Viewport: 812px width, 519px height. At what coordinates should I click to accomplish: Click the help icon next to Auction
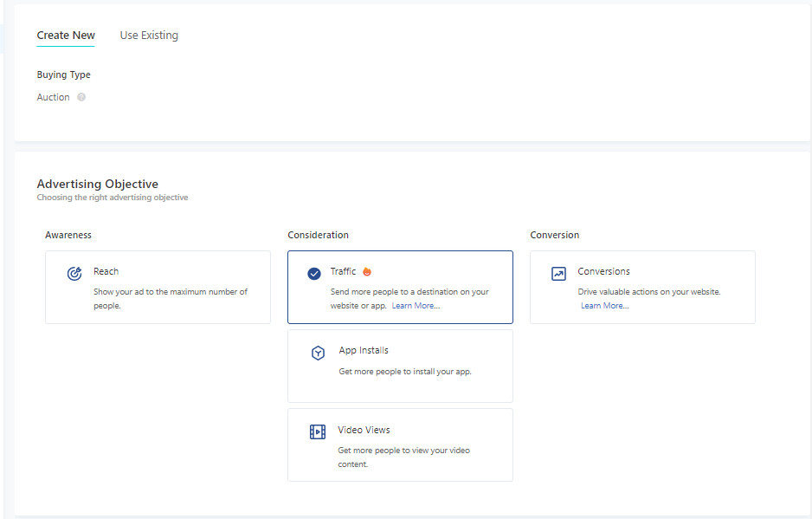81,97
